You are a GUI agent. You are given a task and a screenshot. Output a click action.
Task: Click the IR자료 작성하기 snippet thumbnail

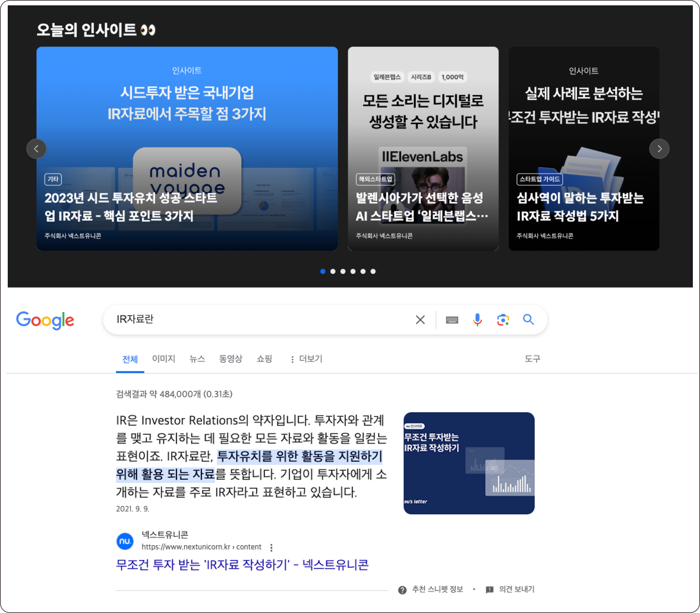[469, 463]
